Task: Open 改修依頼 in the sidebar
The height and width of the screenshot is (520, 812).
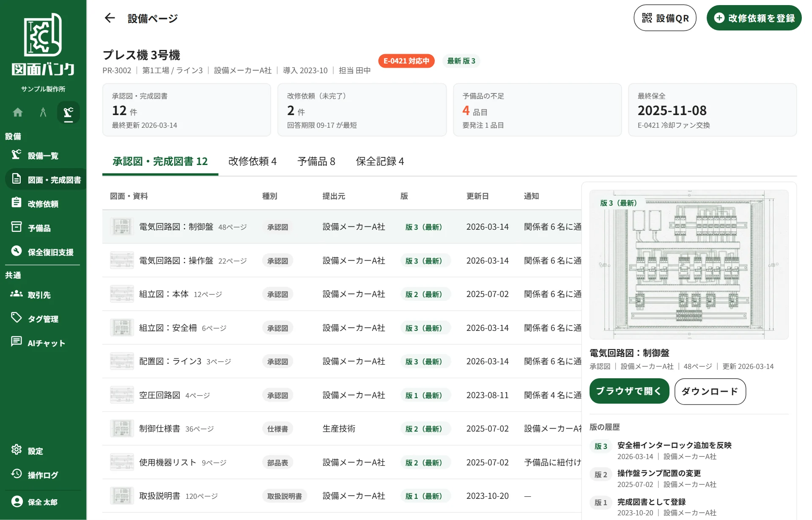Action: pos(43,204)
